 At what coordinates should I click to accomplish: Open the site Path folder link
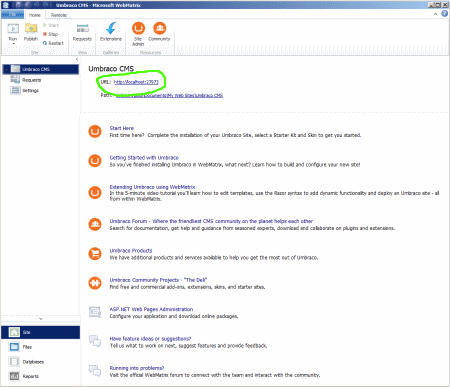(169, 95)
